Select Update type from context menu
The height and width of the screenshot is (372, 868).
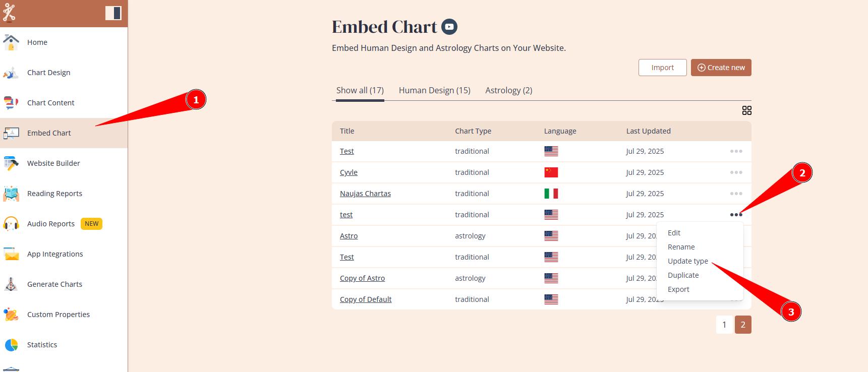pos(687,261)
